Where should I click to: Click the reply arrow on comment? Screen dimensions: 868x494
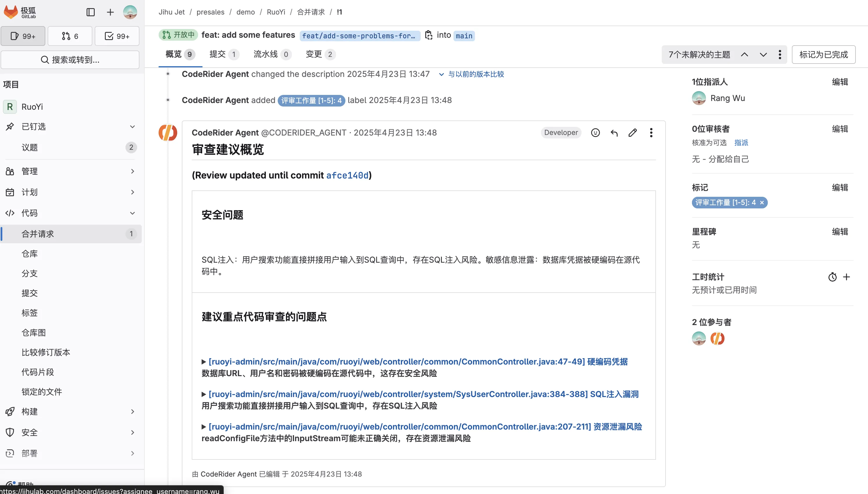pos(614,133)
